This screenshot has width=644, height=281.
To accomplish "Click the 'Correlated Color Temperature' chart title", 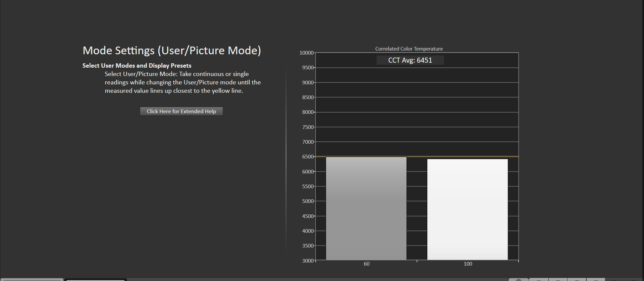I will pyautogui.click(x=409, y=49).
